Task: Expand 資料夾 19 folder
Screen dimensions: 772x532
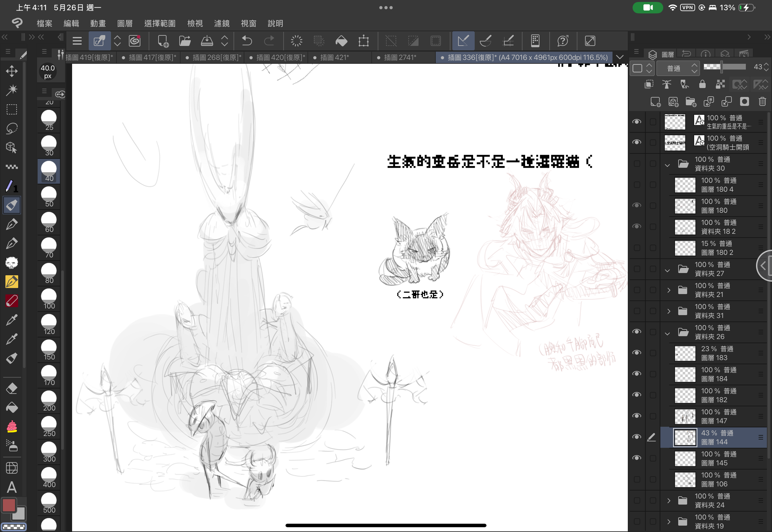Action: (x=669, y=522)
